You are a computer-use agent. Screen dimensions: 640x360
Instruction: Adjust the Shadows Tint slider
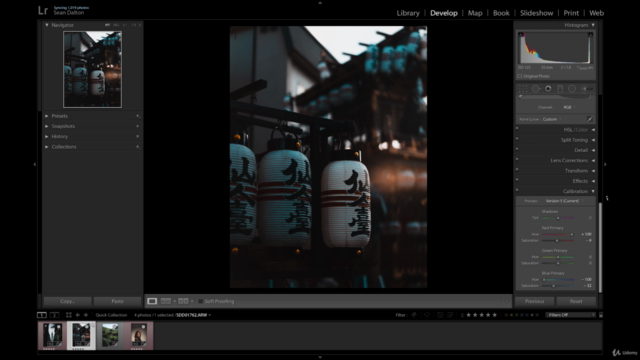[x=558, y=218]
